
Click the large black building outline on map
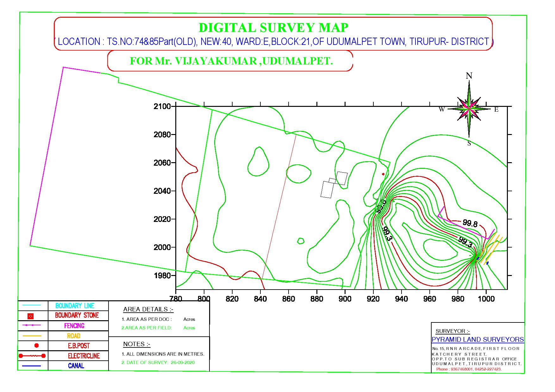pos(327,190)
